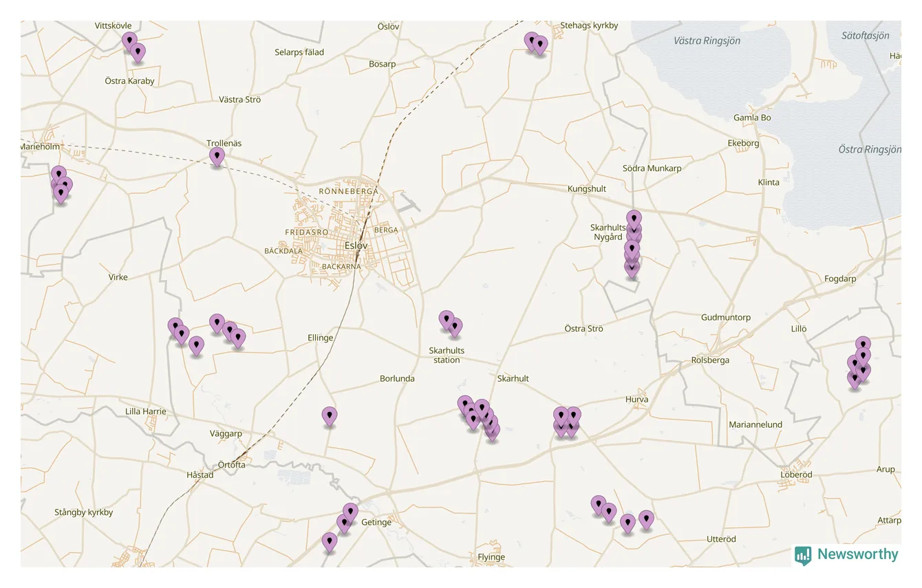Image resolution: width=922 pixels, height=588 pixels.
Task: Click the Örtofta label
Action: tap(231, 465)
